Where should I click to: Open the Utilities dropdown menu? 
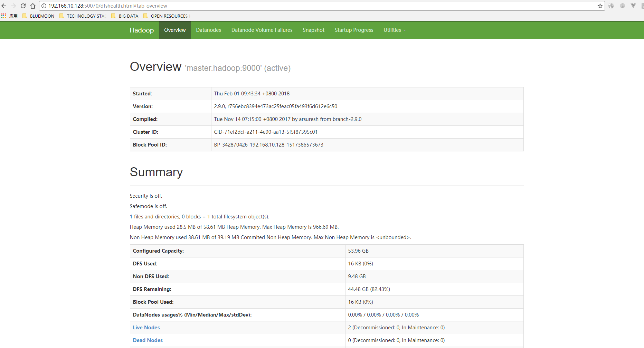394,30
